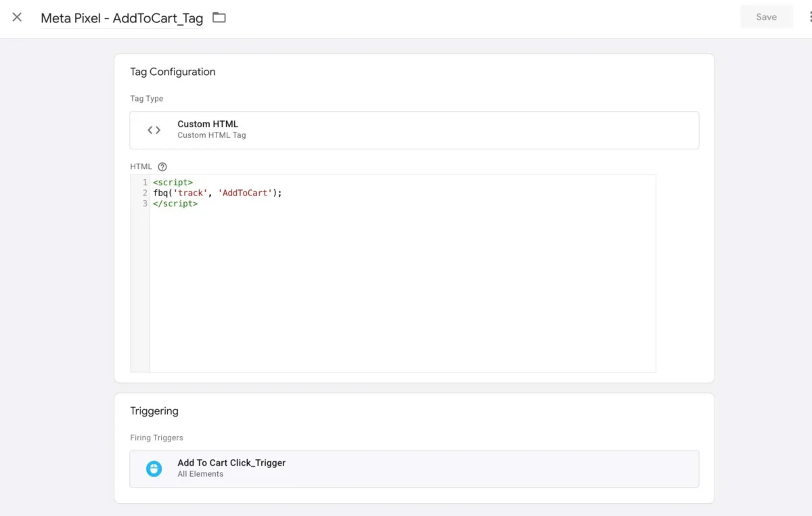812x516 pixels.
Task: Click line number 3 in editor gutter
Action: click(x=145, y=204)
